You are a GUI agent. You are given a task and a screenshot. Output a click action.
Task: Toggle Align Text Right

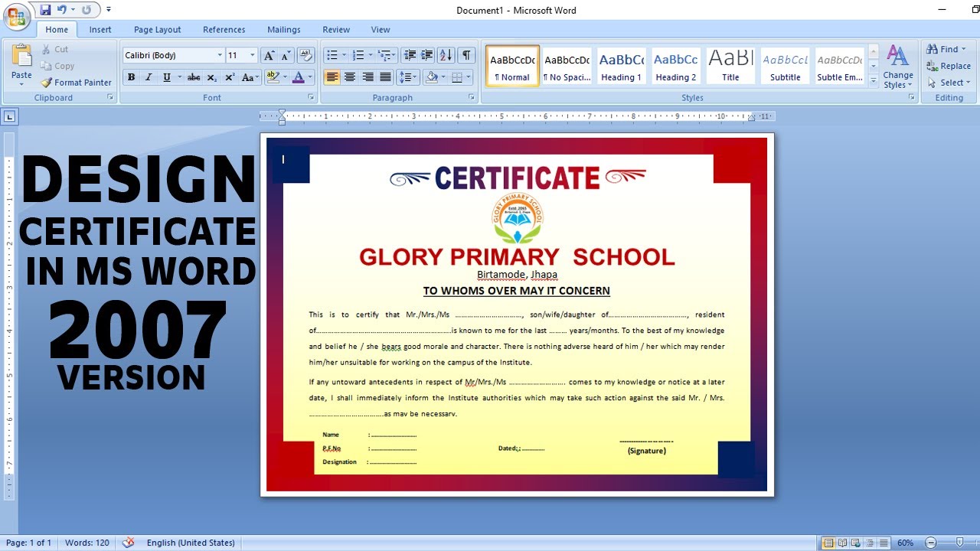click(x=367, y=77)
